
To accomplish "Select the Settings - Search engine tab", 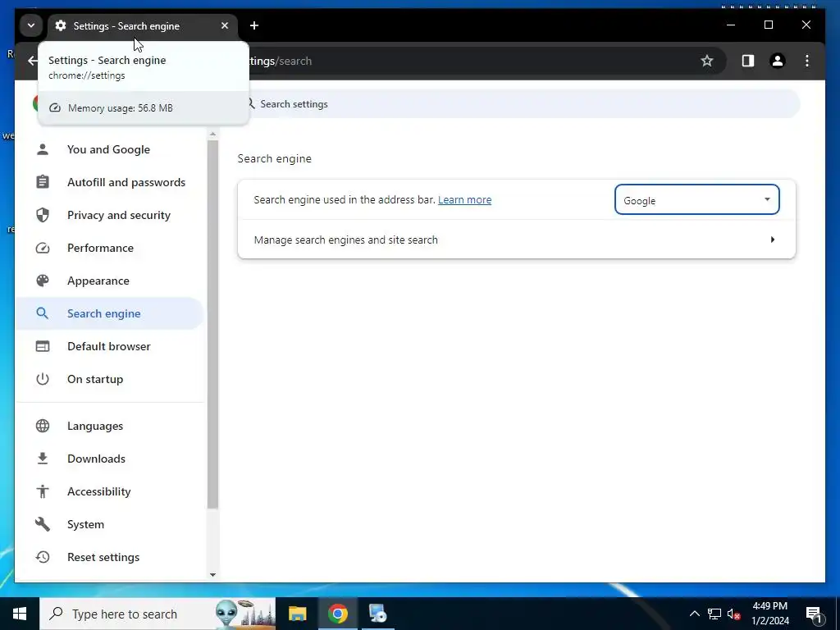I will point(143,25).
